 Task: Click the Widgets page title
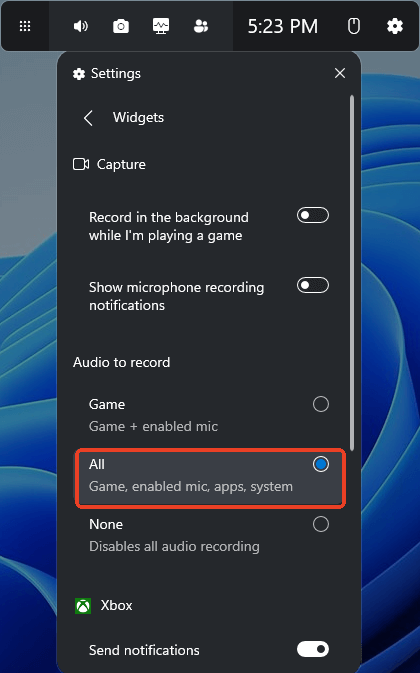[138, 118]
